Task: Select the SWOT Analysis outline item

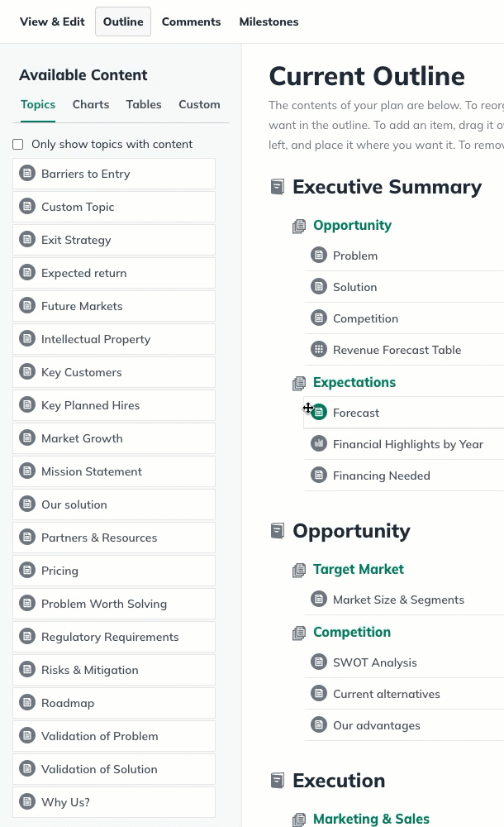Action: point(404,662)
